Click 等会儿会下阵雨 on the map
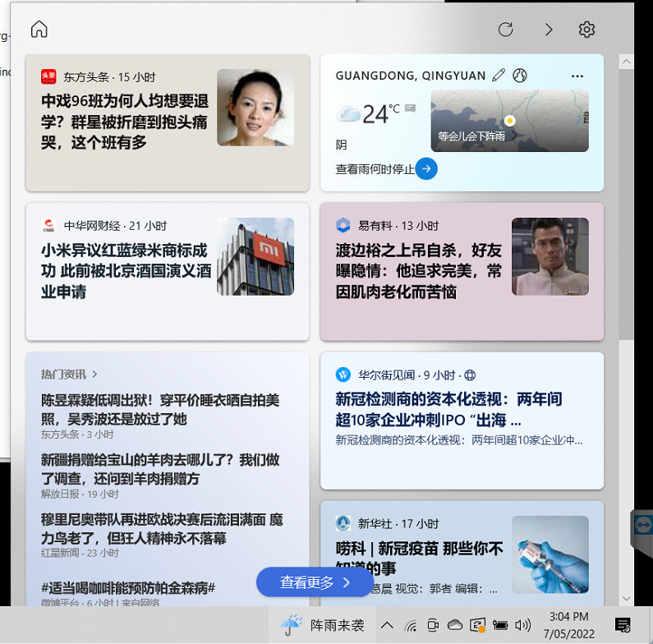 tap(471, 136)
